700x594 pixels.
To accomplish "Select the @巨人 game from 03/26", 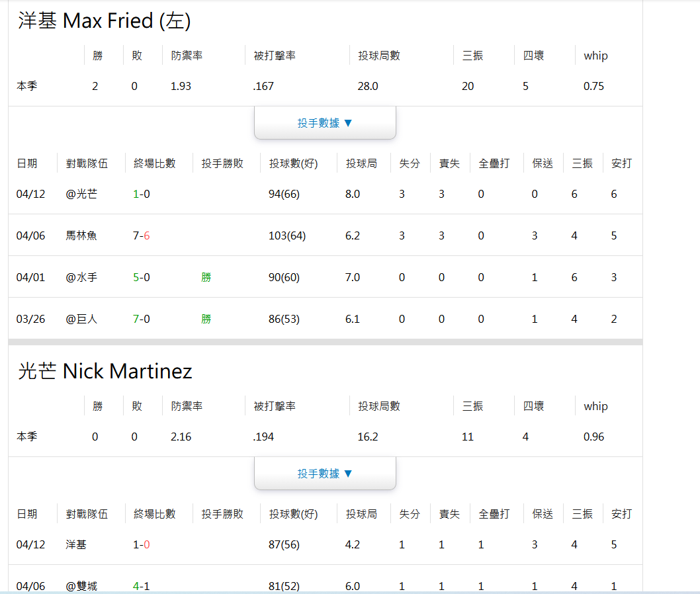I will (81, 319).
